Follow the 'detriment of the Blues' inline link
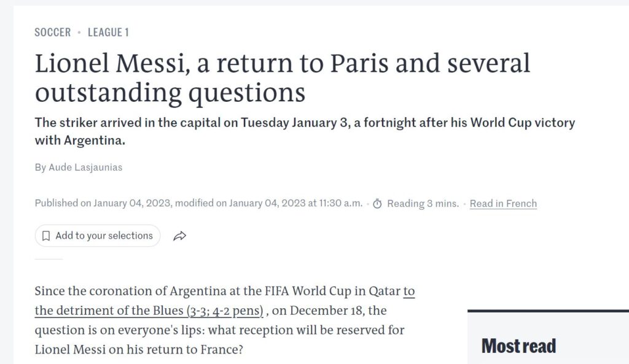Viewport: 629px width, 364px height. pos(225,301)
